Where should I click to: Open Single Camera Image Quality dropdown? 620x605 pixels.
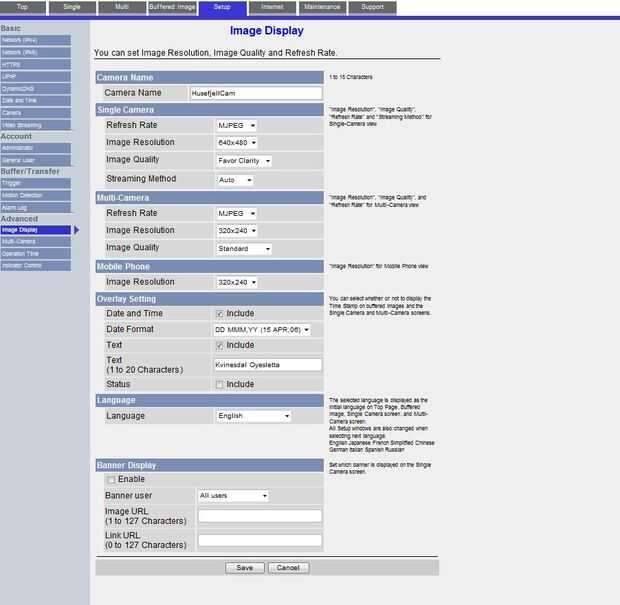(x=244, y=161)
